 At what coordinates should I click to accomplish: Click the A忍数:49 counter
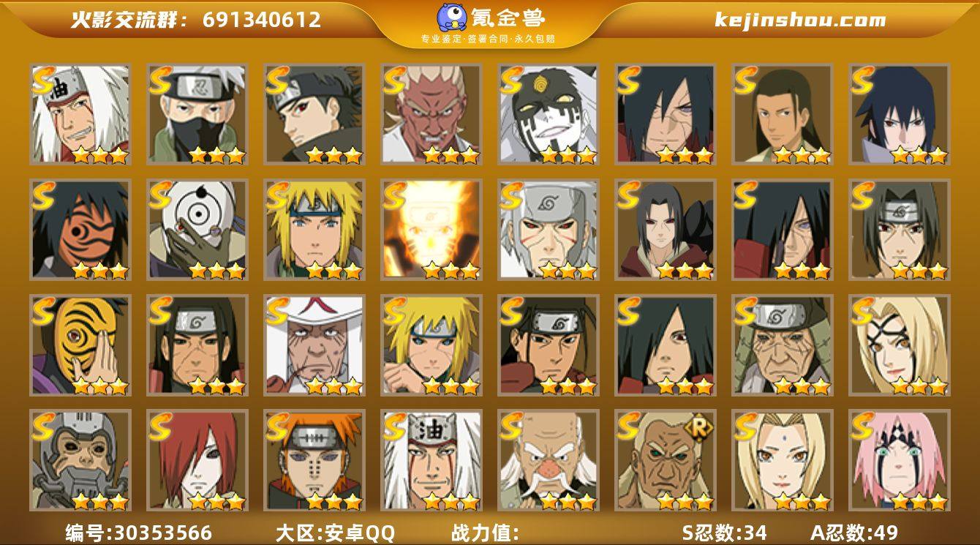click(x=854, y=533)
